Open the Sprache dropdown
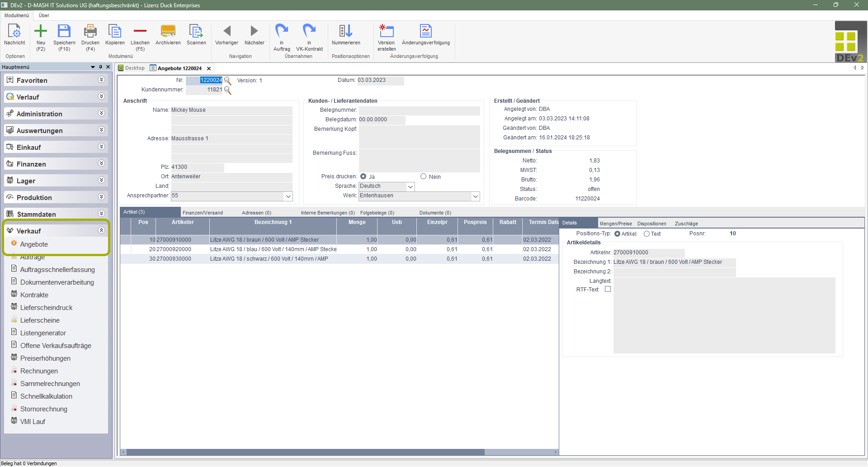 [x=410, y=186]
